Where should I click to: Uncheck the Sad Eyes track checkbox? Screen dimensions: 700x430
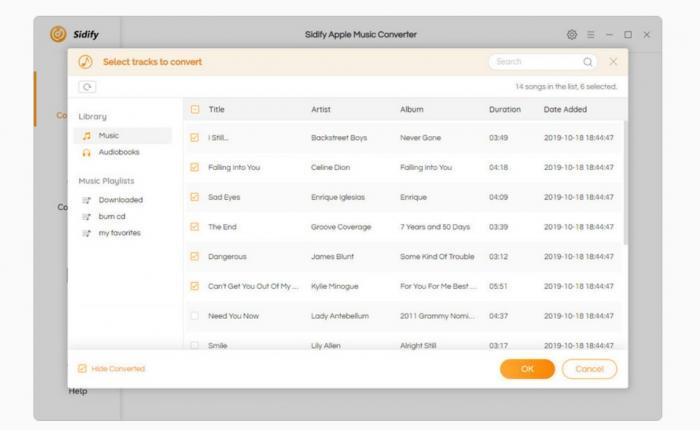(195, 197)
